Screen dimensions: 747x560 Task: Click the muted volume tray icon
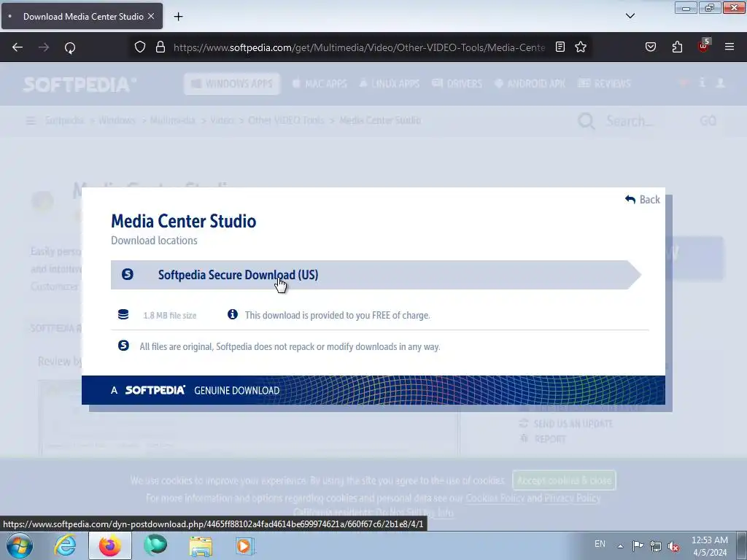point(673,546)
